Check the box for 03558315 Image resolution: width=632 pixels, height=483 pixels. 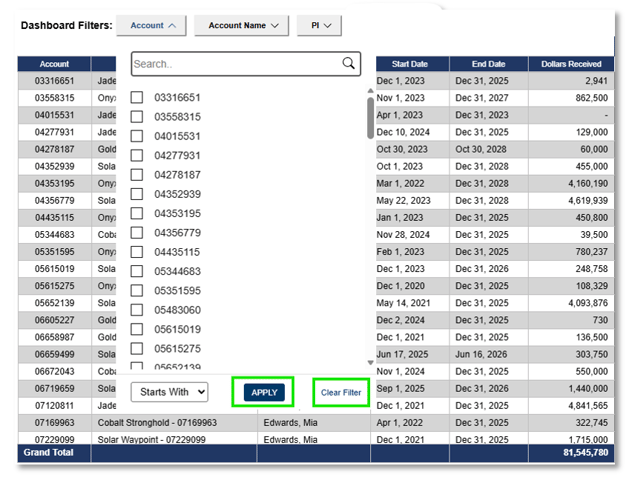point(137,117)
